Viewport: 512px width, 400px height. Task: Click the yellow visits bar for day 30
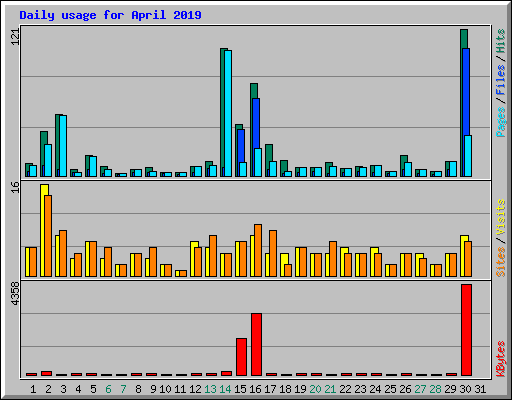coord(463,256)
